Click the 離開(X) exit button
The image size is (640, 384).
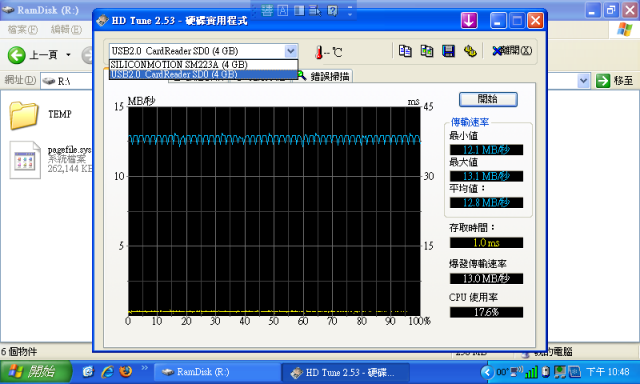point(512,51)
